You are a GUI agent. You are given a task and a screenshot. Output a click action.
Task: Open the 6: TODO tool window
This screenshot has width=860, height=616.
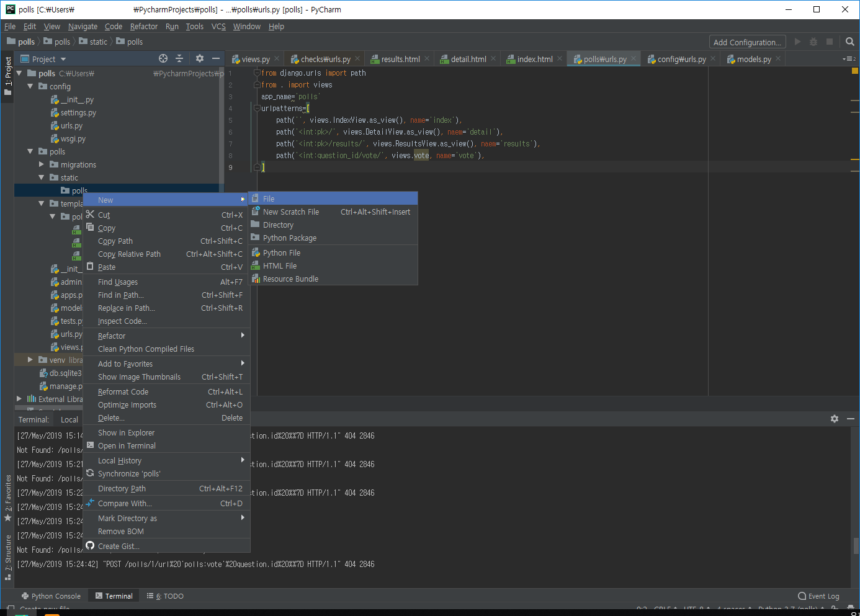[x=165, y=596]
